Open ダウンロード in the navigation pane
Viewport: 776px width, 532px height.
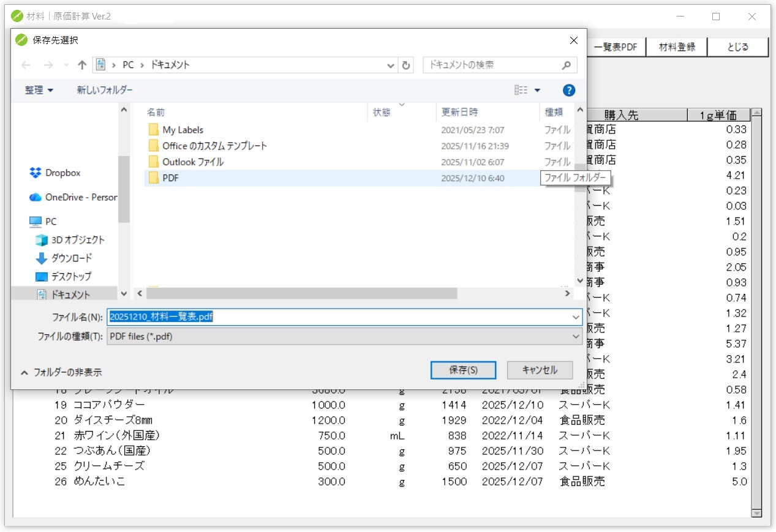point(71,258)
